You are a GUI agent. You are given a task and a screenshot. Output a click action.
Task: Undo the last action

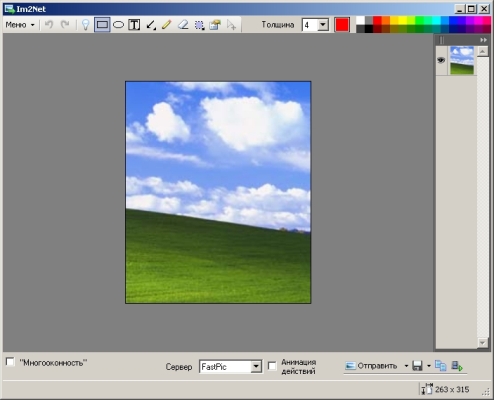(49, 25)
